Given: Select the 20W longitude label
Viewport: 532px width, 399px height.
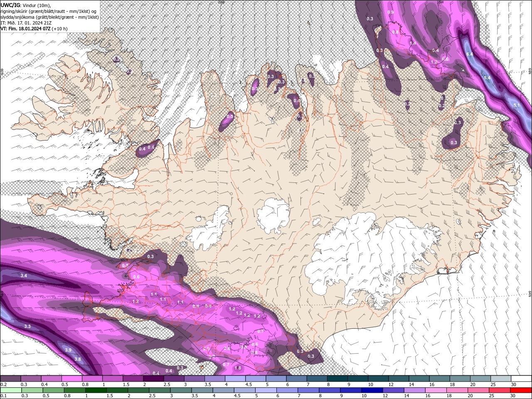Looking at the screenshot, I should pyautogui.click(x=221, y=2).
